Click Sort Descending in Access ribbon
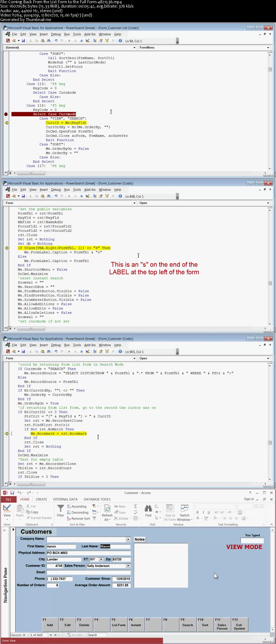The height and width of the screenshot is (644, 276). 78,512
